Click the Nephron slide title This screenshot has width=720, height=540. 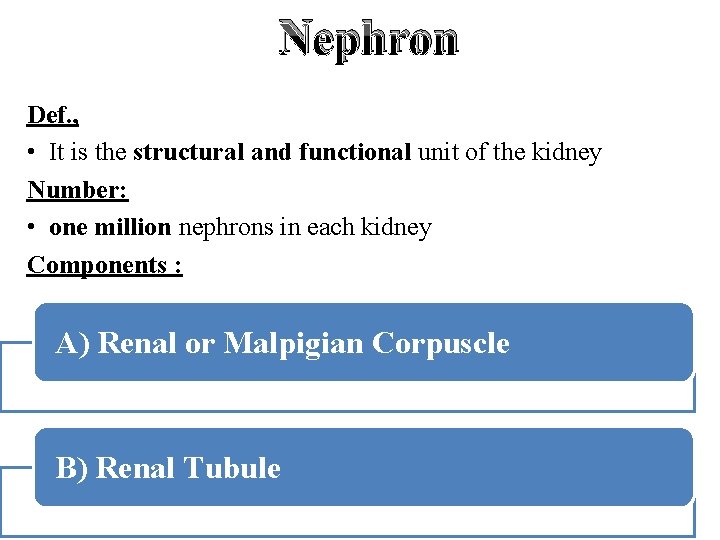[369, 39]
